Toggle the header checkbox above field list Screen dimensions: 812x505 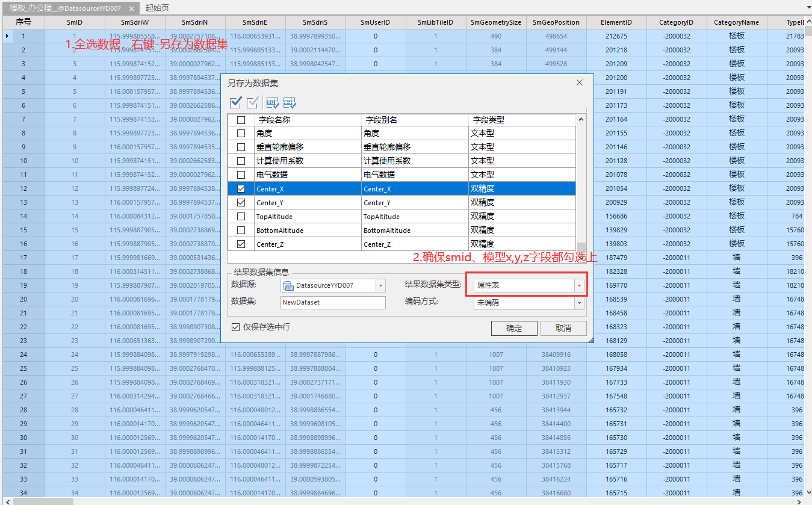tap(241, 119)
